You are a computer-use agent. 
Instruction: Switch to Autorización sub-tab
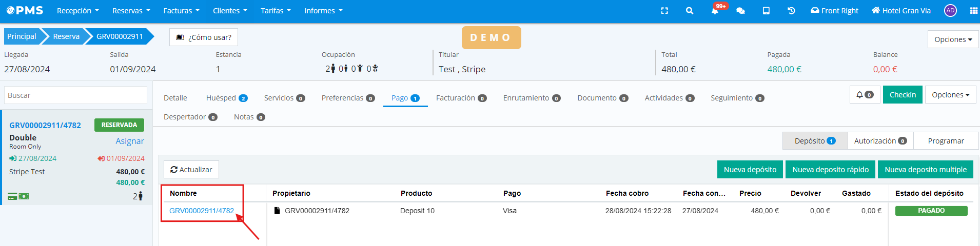(880, 141)
